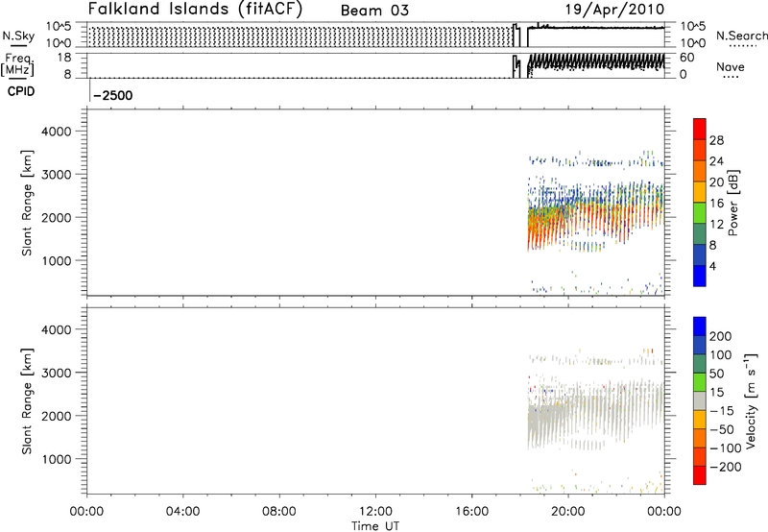This screenshot has height=532, width=768.
Task: Click the 'Power [dB]' colorbar title
Action: click(733, 203)
